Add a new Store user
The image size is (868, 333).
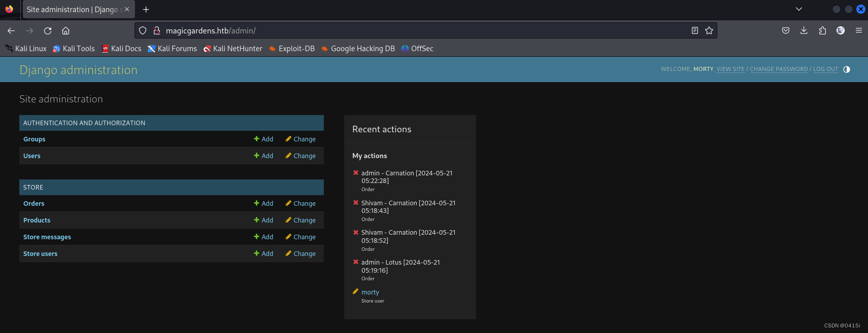tap(263, 254)
